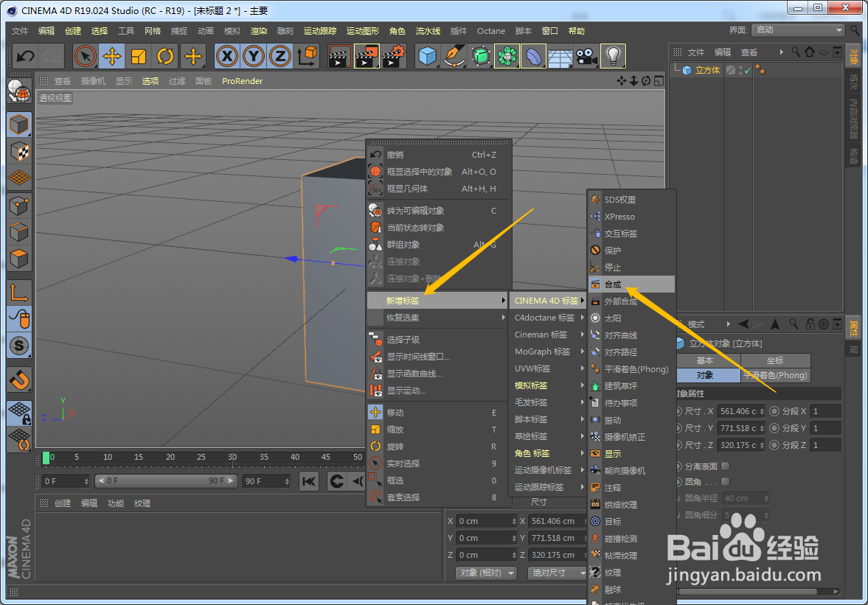Click the Undo arrow in top toolbar

(25, 56)
